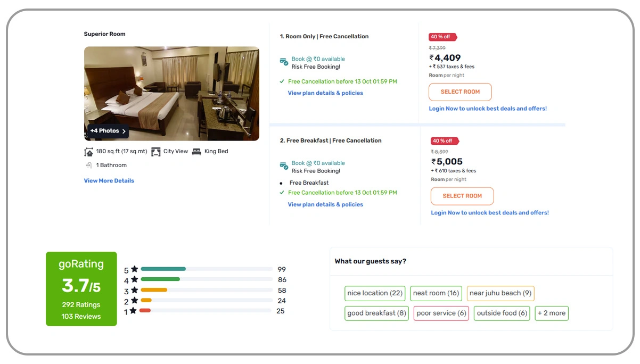Expand View More Details for Superior Room
640x364 pixels.
(109, 180)
